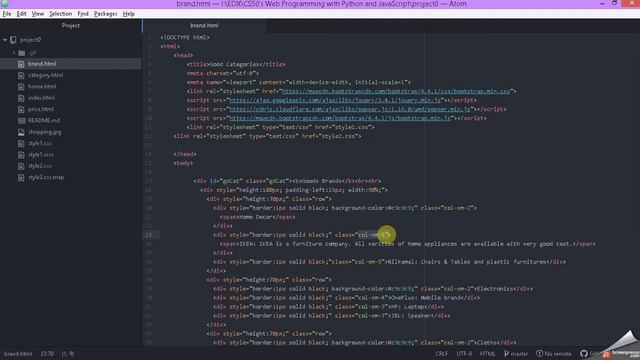The height and width of the screenshot is (360, 640).
Task: Click the README.md book icon
Action: (x=21, y=120)
